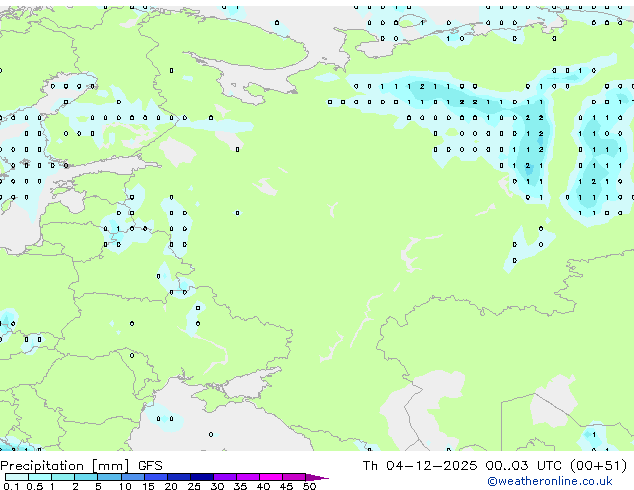This screenshot has width=634, height=490.
Task: Click the '40' legend scale label
Action: pyautogui.click(x=263, y=486)
